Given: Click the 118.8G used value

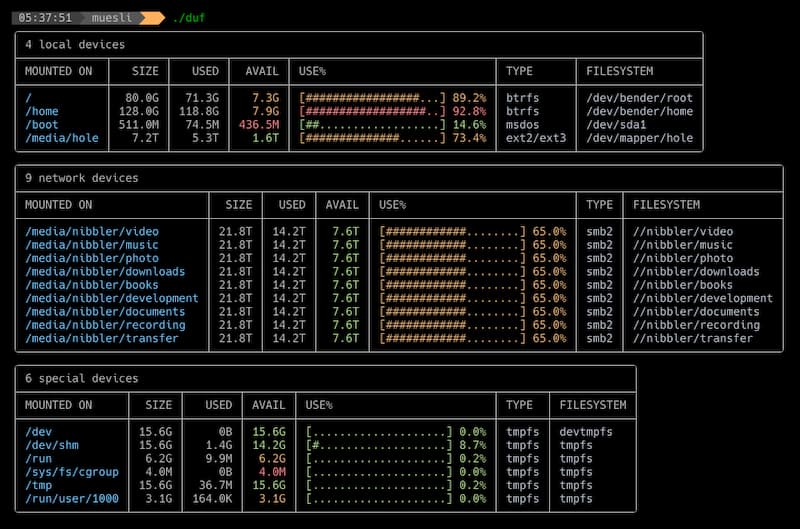Looking at the screenshot, I should (x=198, y=111).
